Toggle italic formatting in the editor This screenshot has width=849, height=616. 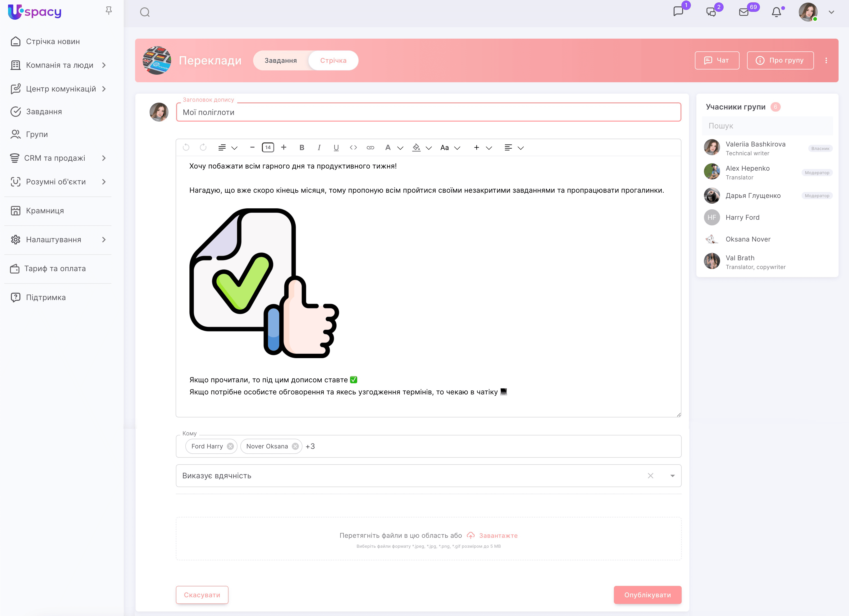pyautogui.click(x=319, y=147)
